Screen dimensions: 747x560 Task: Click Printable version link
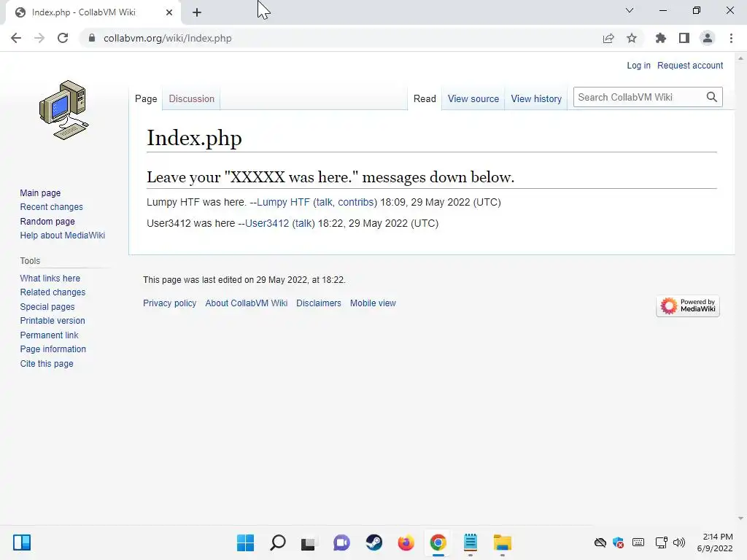[x=53, y=321]
